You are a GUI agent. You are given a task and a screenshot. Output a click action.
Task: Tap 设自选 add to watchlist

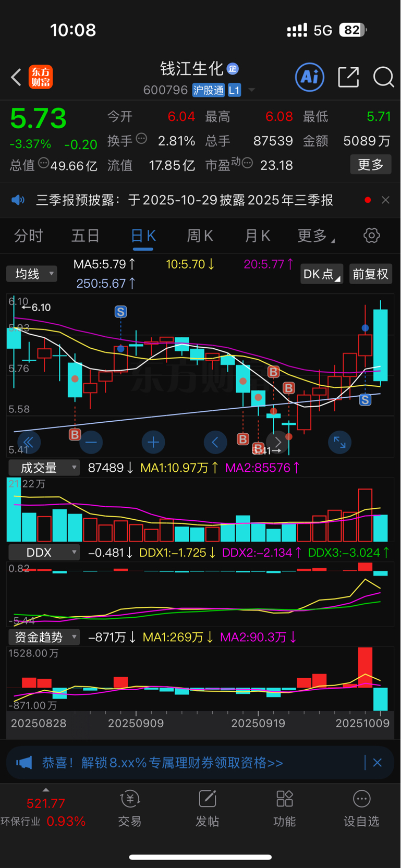point(361,809)
